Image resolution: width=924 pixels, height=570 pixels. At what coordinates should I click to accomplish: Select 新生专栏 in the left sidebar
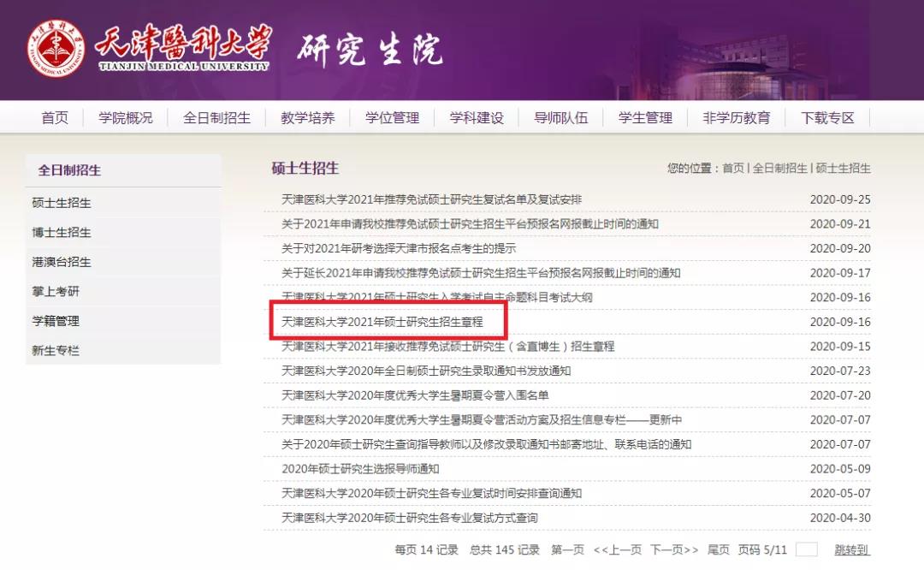pos(56,351)
